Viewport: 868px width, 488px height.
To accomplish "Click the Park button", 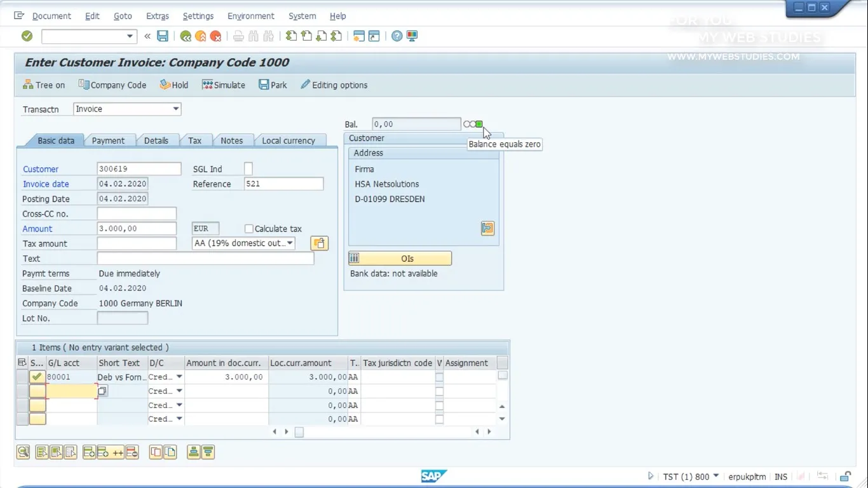I will (273, 85).
